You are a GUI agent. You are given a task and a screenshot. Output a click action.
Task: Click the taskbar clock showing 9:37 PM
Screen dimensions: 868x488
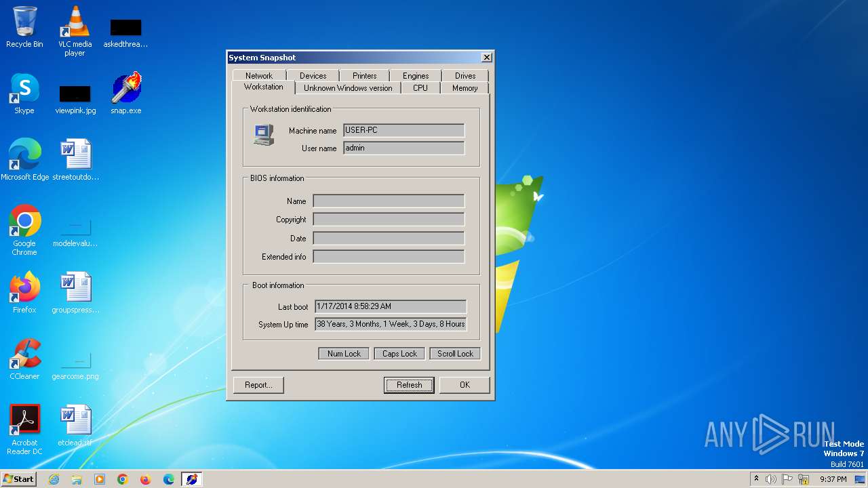point(833,479)
